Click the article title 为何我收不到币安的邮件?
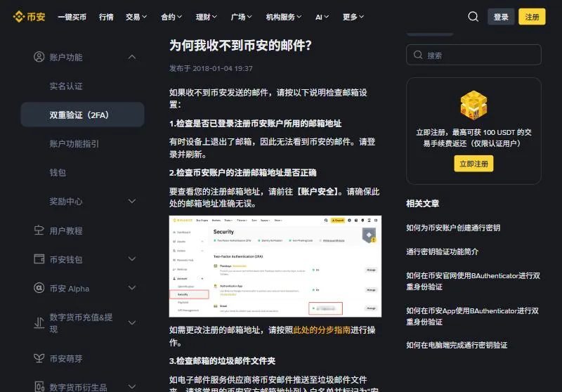 click(x=240, y=46)
